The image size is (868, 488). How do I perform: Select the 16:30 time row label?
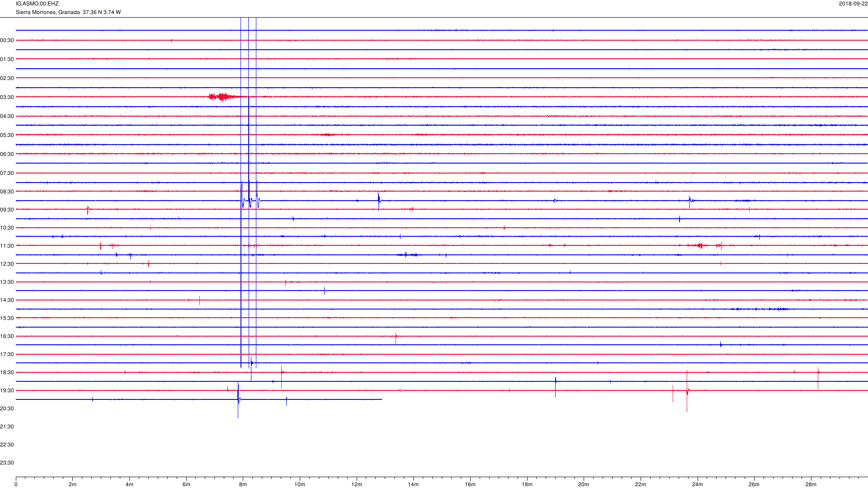7,336
